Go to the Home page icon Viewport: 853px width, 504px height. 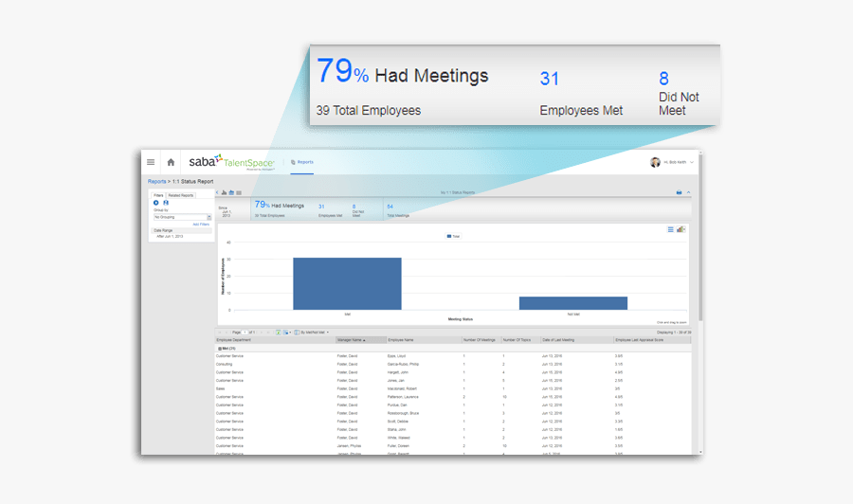[x=171, y=162]
